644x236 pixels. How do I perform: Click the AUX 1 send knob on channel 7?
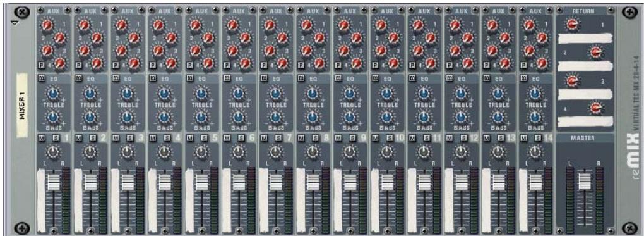pyautogui.click(x=270, y=26)
